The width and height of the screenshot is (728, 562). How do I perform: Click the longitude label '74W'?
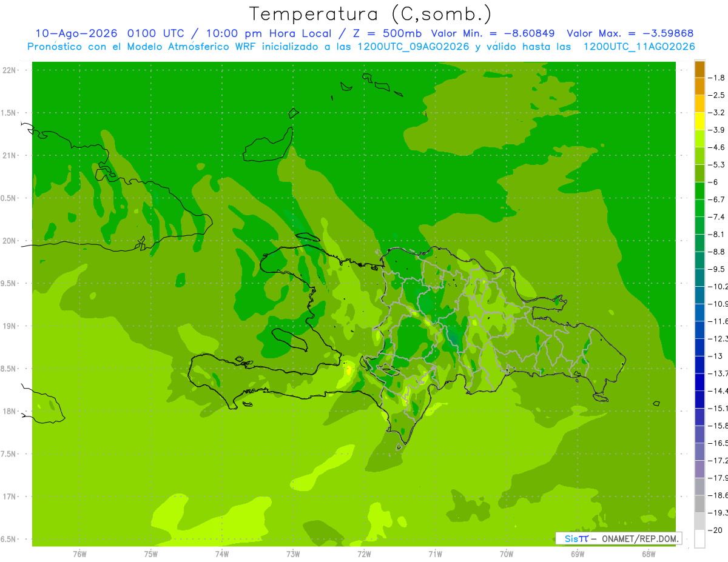[x=222, y=554]
